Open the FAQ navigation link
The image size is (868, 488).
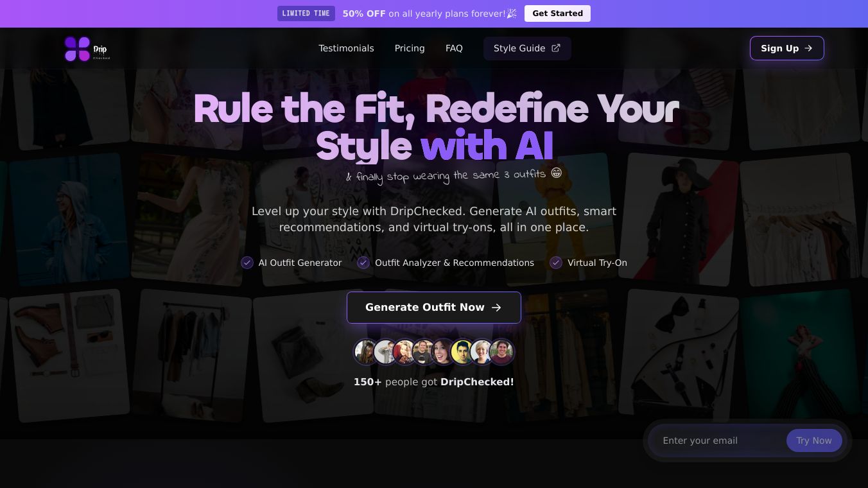click(x=454, y=48)
